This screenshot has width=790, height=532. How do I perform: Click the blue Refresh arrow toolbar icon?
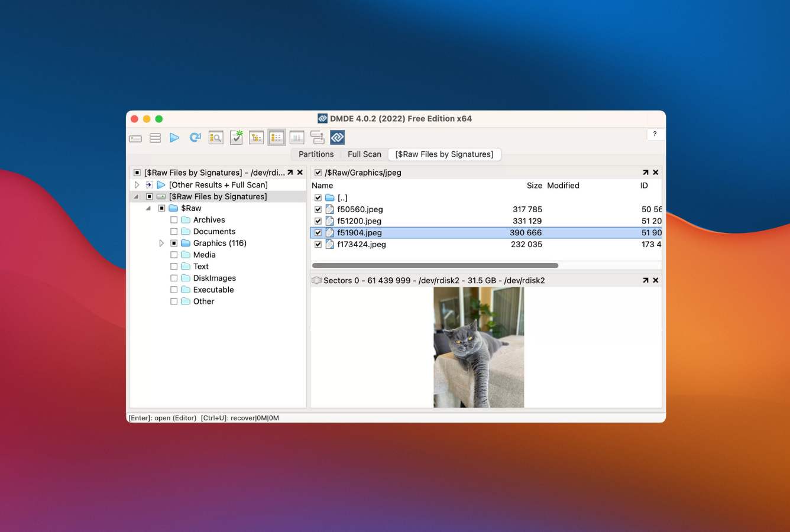click(x=195, y=138)
